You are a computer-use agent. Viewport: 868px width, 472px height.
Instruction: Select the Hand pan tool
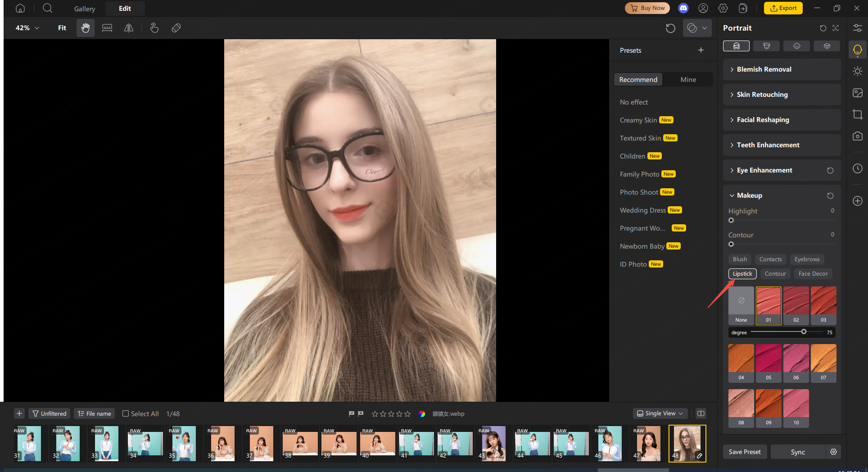pyautogui.click(x=86, y=28)
